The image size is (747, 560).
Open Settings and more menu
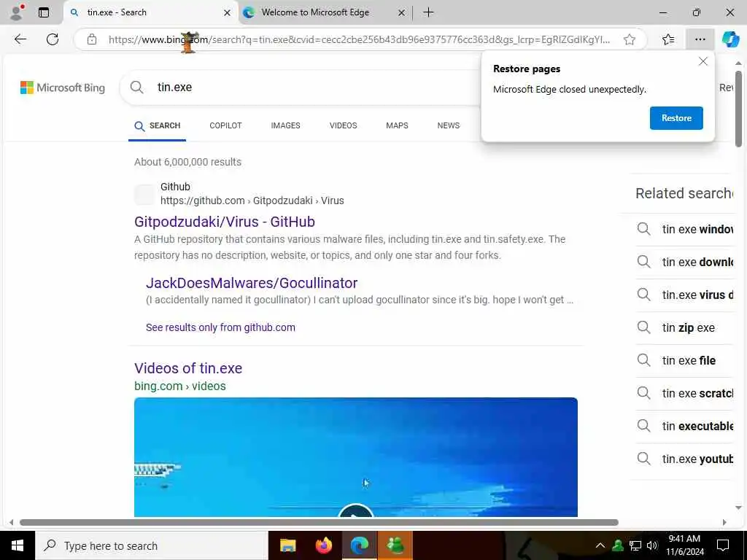(x=700, y=39)
